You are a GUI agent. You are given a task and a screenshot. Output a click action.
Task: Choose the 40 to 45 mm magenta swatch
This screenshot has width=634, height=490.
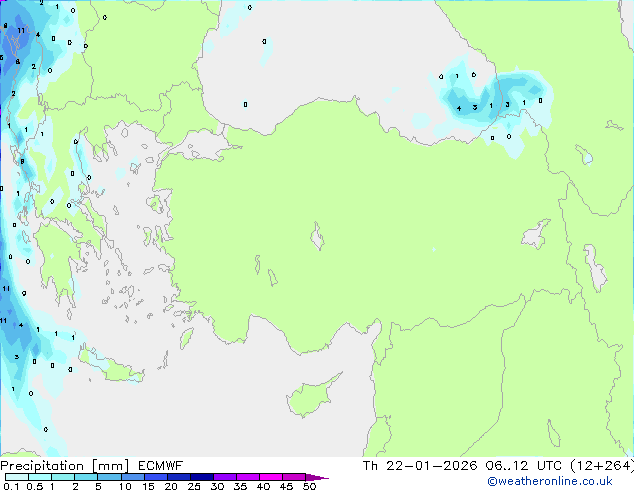[x=271, y=477]
